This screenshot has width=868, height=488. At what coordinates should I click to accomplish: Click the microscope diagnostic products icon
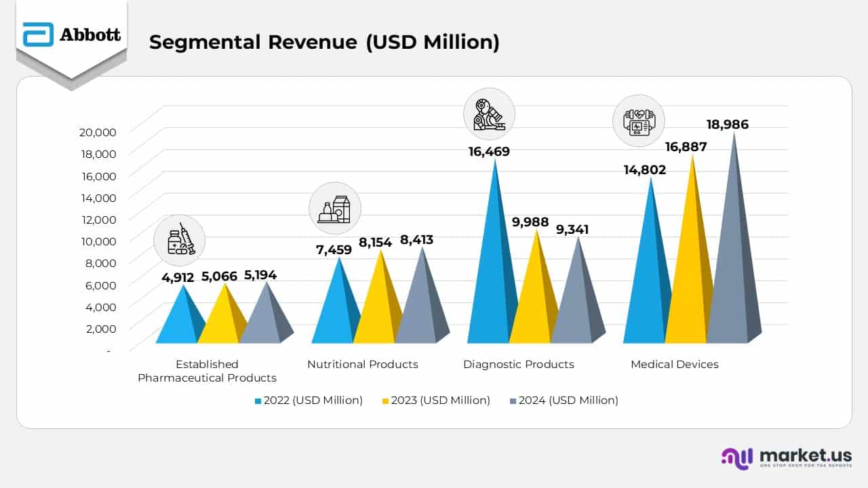[x=490, y=114]
